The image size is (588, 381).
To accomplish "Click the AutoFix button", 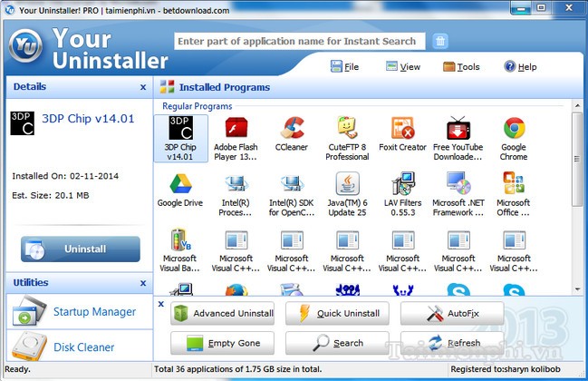I will pyautogui.click(x=452, y=313).
